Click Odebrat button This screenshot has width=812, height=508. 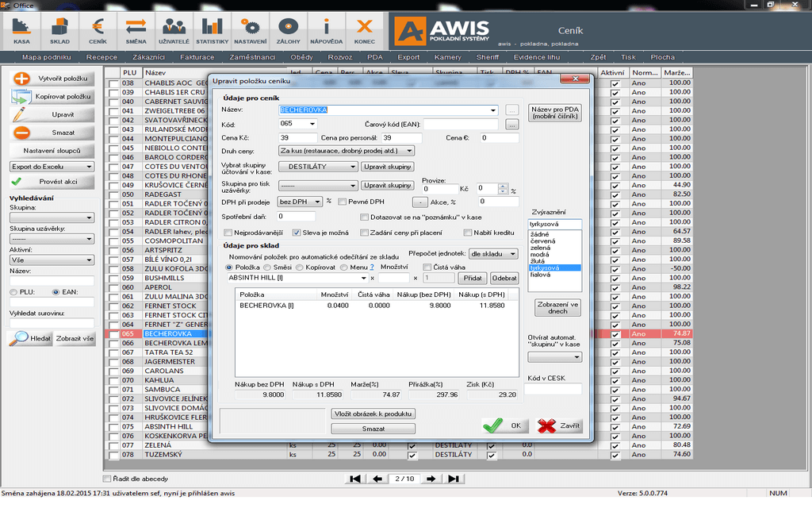[504, 279]
